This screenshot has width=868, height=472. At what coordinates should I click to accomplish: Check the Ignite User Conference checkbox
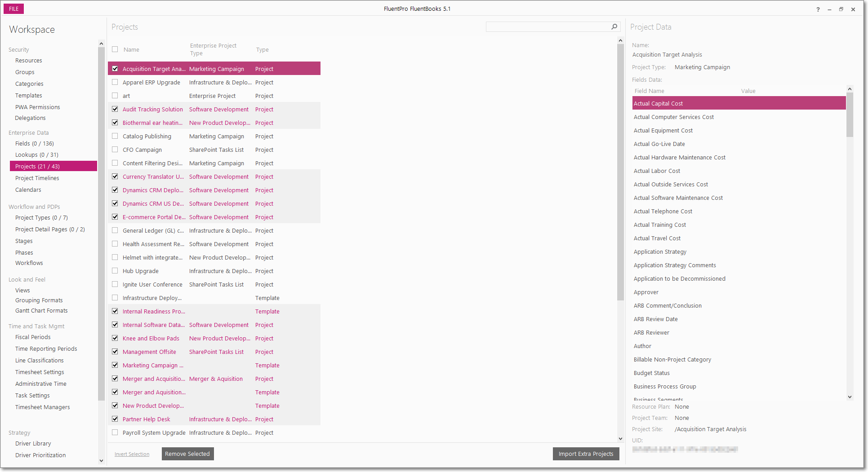pyautogui.click(x=115, y=284)
